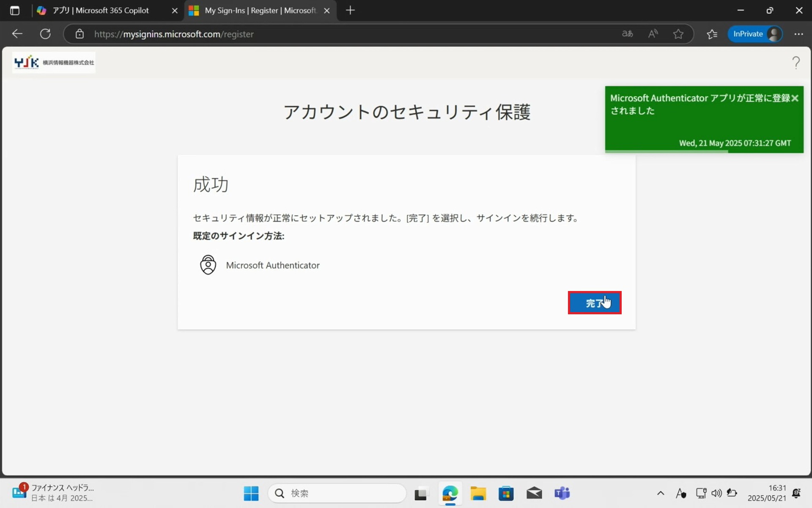Image resolution: width=812 pixels, height=508 pixels.
Task: Open the notification center icon
Action: tap(797, 493)
